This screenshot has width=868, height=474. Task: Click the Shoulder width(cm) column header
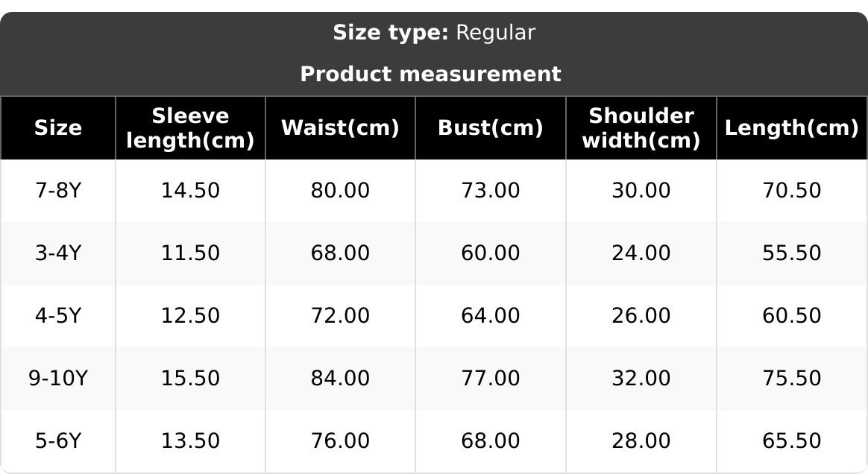click(641, 128)
